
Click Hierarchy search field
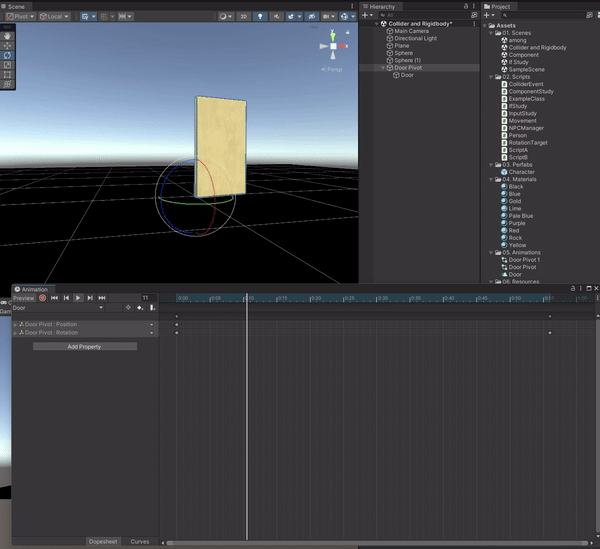pyautogui.click(x=424, y=15)
